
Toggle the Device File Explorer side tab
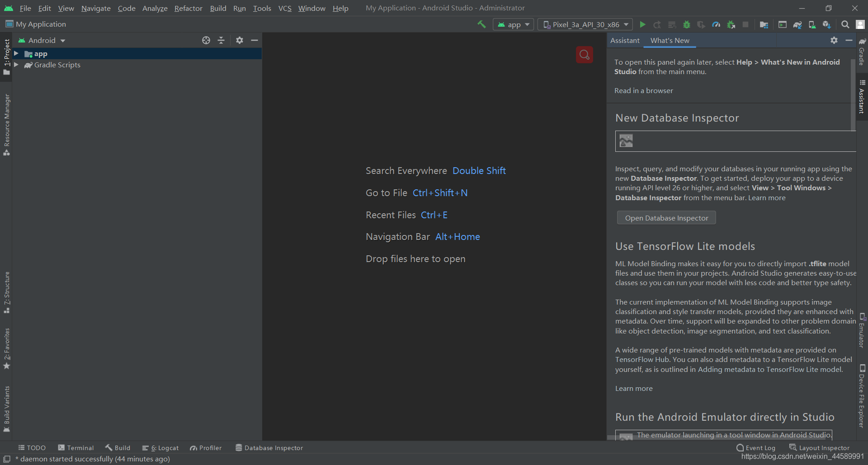point(862,396)
